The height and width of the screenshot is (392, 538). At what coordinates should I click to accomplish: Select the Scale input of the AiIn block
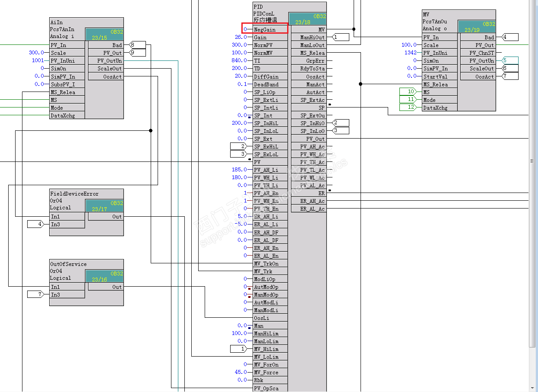[67, 53]
